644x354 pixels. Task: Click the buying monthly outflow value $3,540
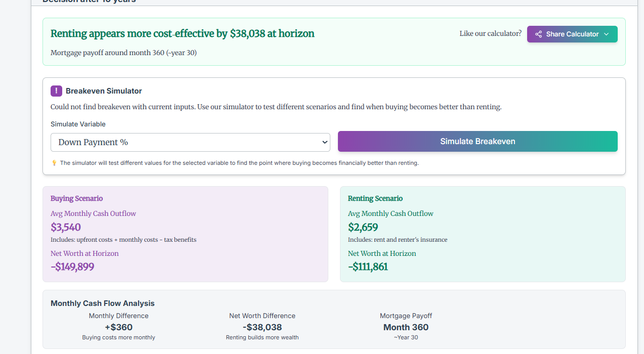click(x=66, y=227)
